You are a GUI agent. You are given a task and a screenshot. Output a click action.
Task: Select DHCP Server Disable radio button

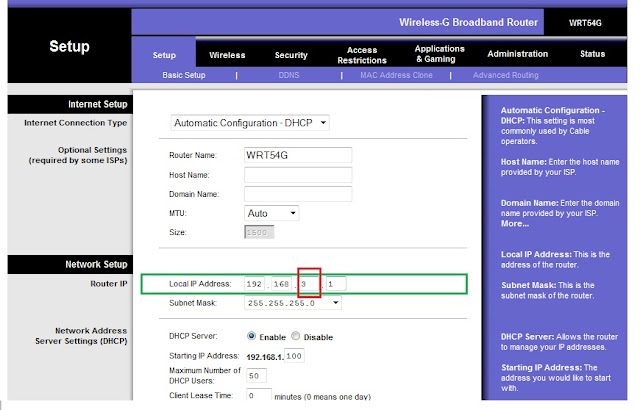(296, 336)
